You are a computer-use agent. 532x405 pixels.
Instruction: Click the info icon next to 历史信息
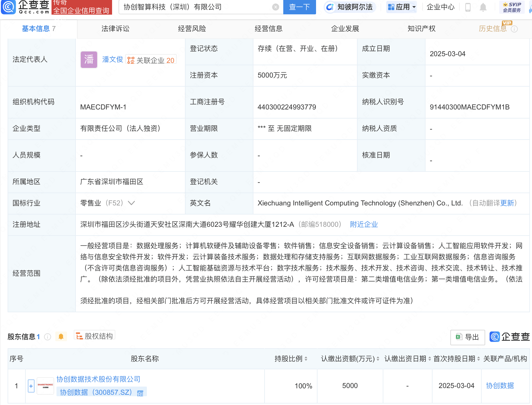(514, 29)
